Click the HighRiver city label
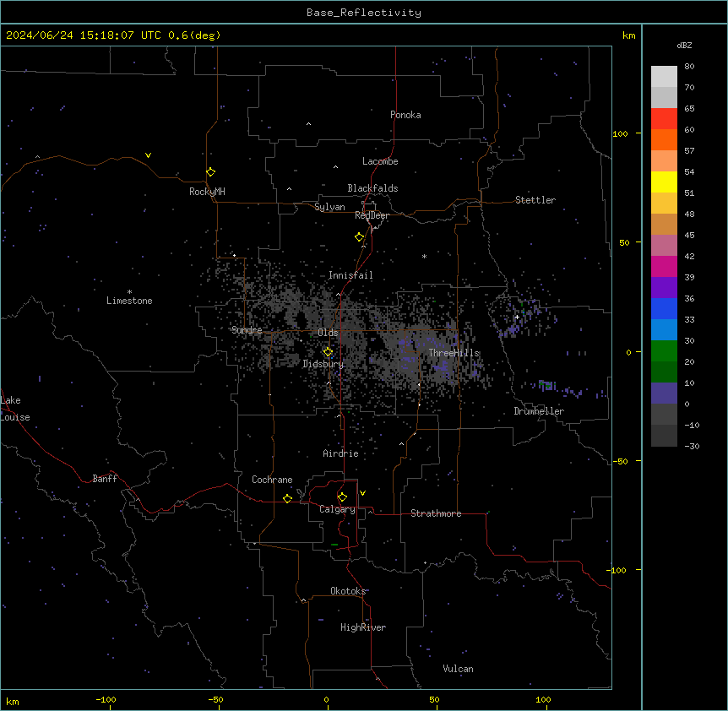728x711 pixels. pos(363,627)
